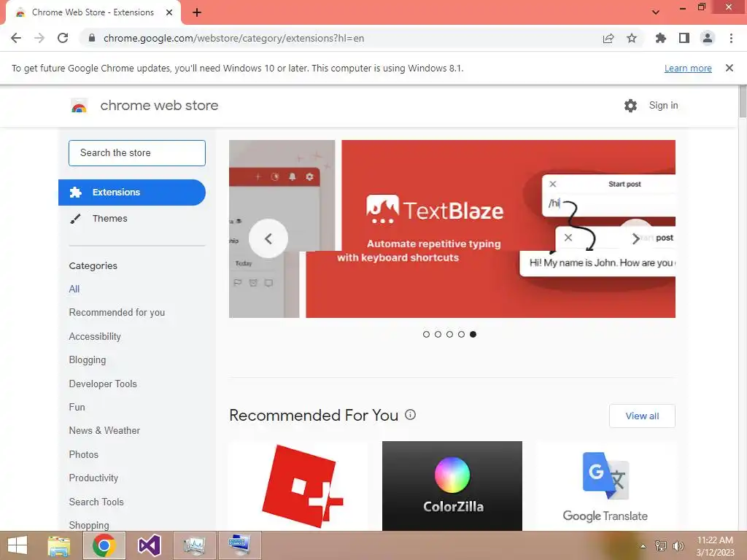Select third carousel dot
Image resolution: width=747 pixels, height=560 pixels.
click(449, 334)
